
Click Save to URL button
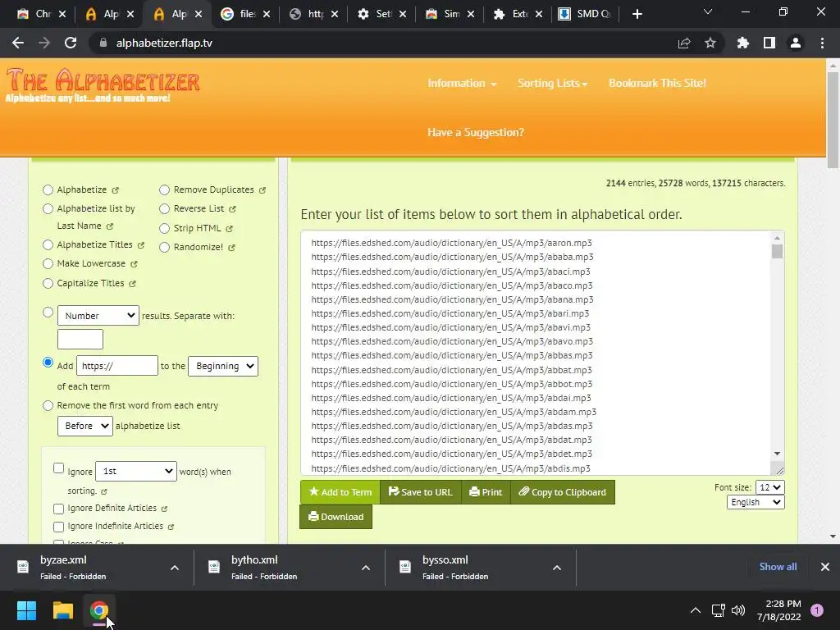(x=421, y=492)
